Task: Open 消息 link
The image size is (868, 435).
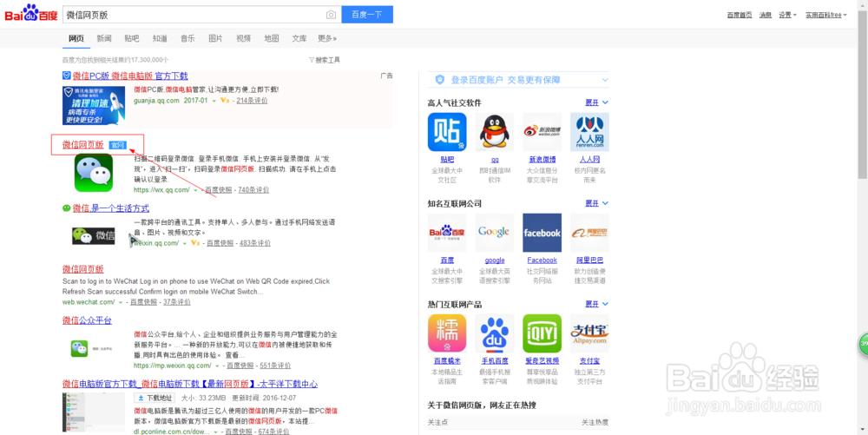Action: click(765, 15)
